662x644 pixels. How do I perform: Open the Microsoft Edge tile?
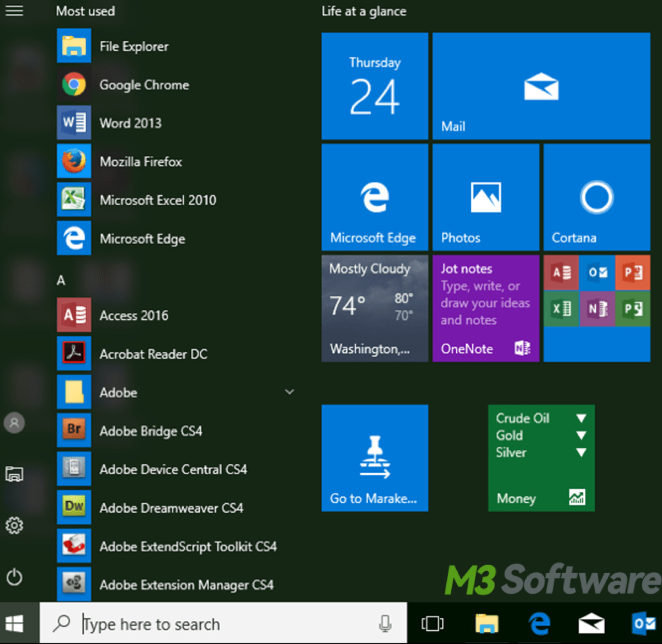coord(375,197)
